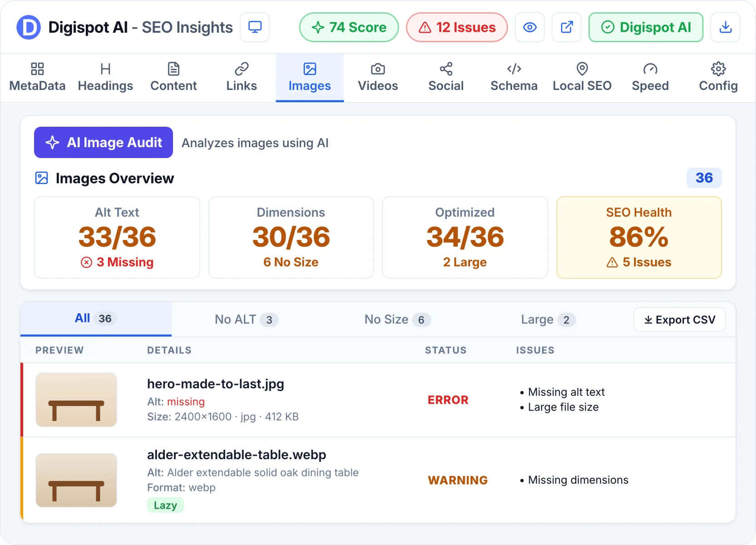Image resolution: width=756 pixels, height=545 pixels.
Task: Open the 74 Score badge
Action: pos(349,27)
